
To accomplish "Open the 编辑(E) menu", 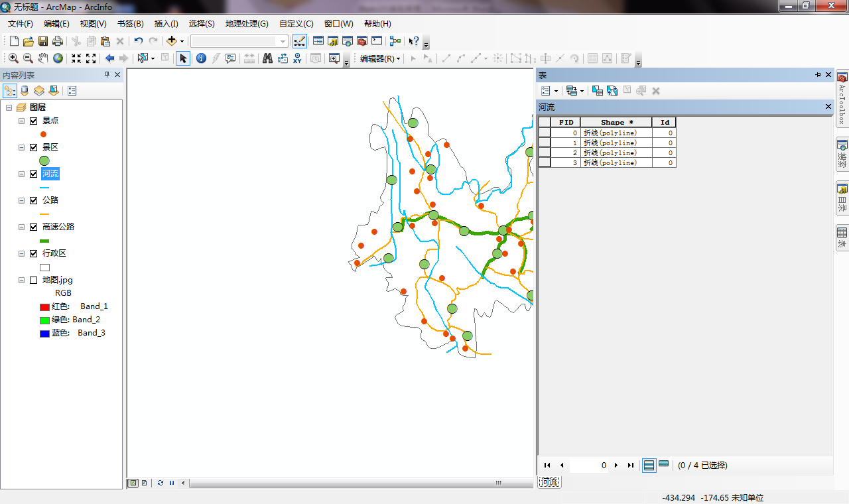I will [56, 23].
